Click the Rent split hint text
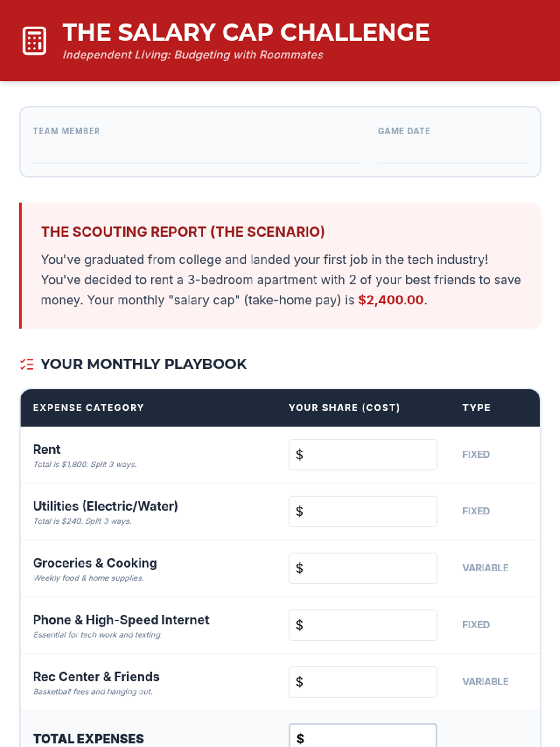Image resolution: width=560 pixels, height=747 pixels. [85, 465]
